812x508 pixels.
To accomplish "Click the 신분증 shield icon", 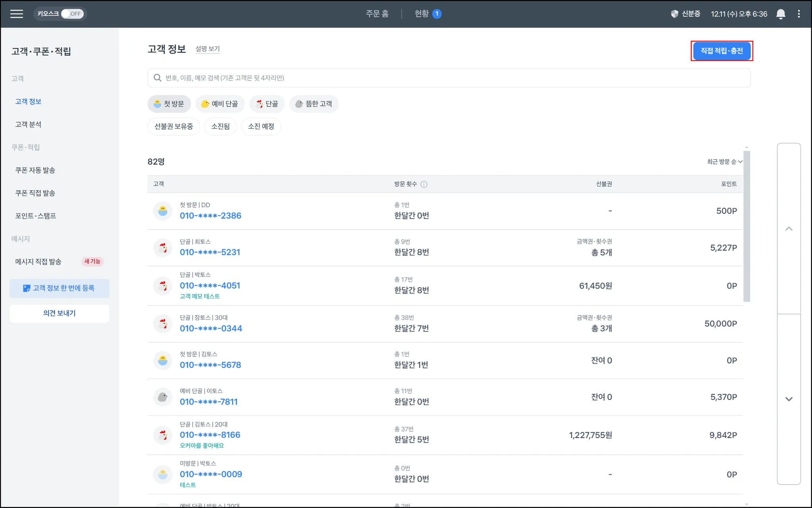I will coord(674,14).
